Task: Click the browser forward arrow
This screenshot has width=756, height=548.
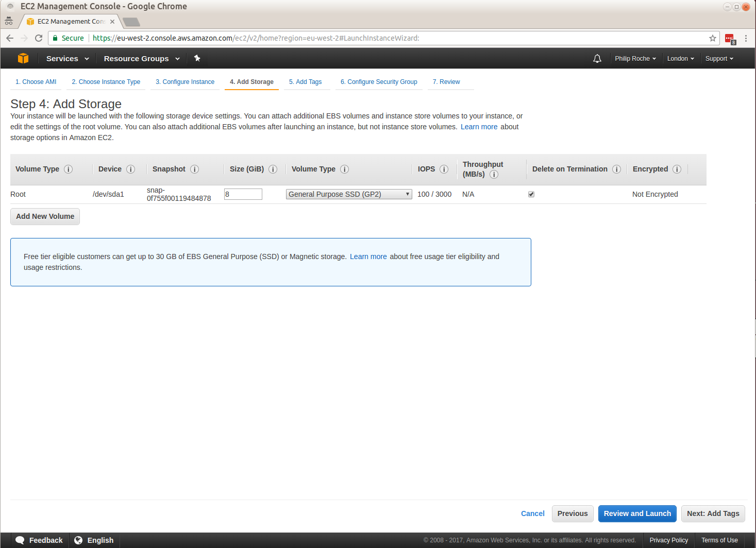Action: pyautogui.click(x=24, y=38)
